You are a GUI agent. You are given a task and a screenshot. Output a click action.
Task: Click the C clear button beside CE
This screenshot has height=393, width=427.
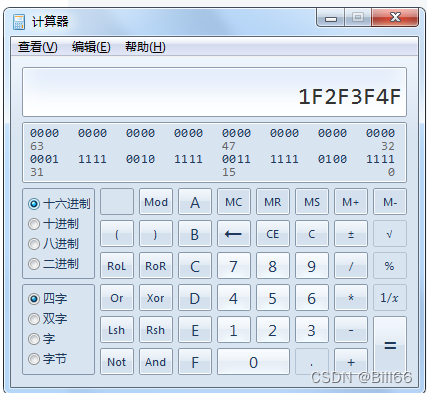pyautogui.click(x=312, y=234)
